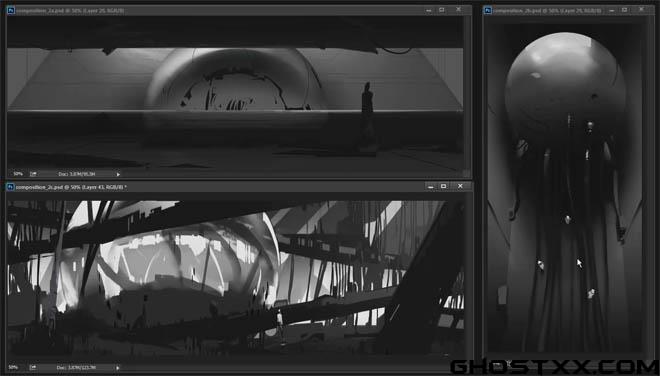Maximize the composition_2c.psd document window
The height and width of the screenshot is (376, 660).
[x=444, y=186]
